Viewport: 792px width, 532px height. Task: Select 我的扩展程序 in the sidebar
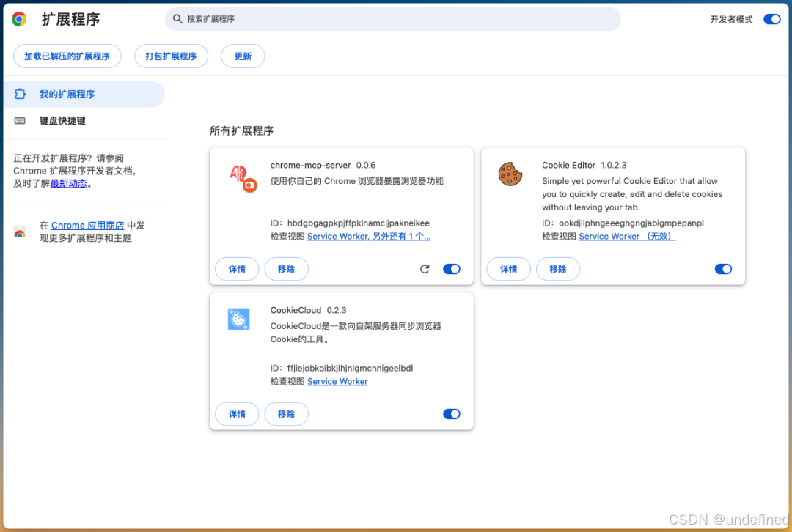click(x=84, y=95)
